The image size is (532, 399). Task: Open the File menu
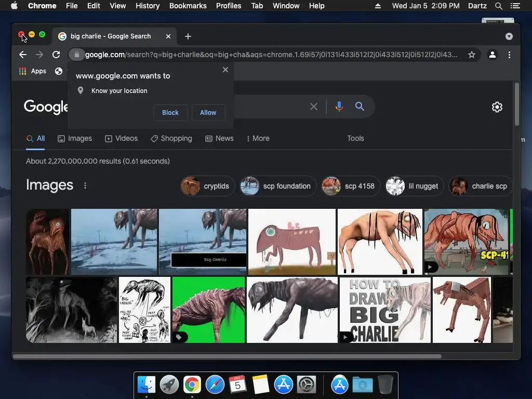(x=72, y=6)
